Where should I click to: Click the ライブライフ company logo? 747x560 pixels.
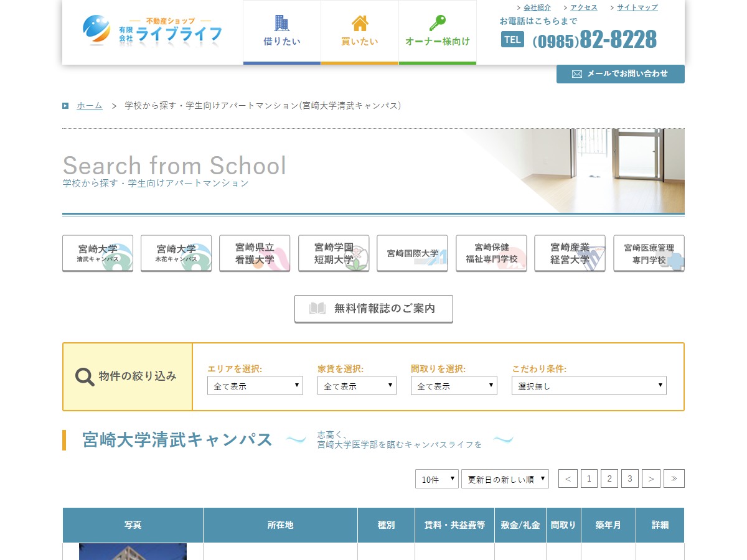pos(153,29)
